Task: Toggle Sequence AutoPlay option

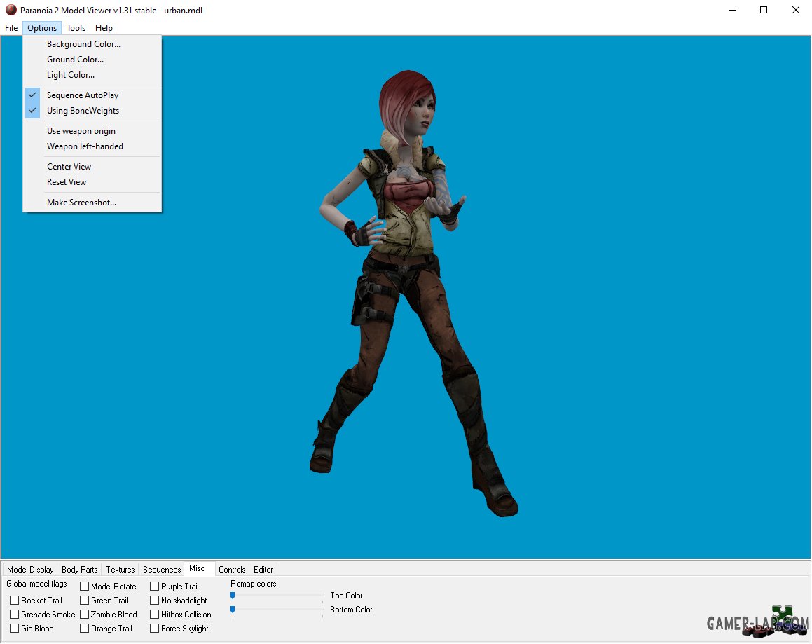Action: coord(92,95)
